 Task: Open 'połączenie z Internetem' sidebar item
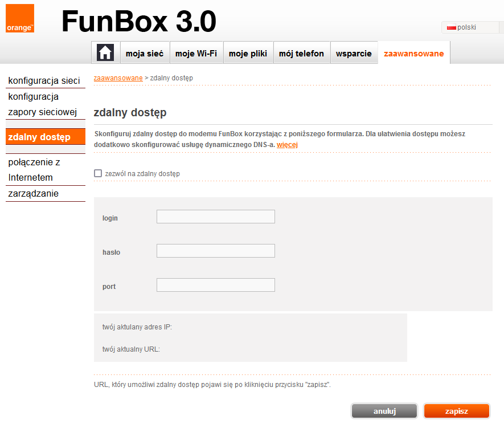(x=34, y=170)
